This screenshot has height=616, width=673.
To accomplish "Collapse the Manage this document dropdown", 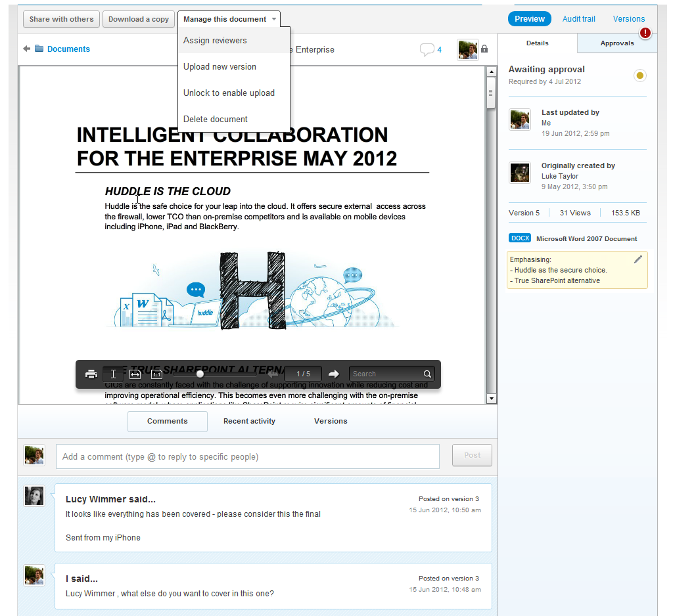I will [x=229, y=19].
